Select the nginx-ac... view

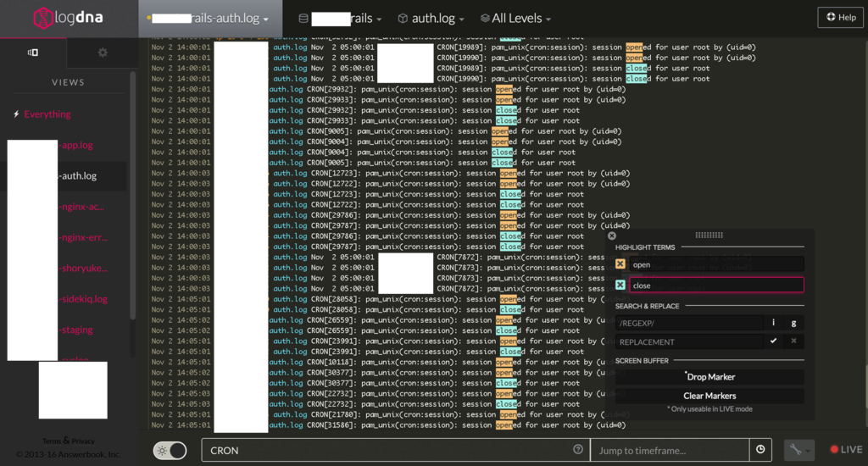pos(82,207)
